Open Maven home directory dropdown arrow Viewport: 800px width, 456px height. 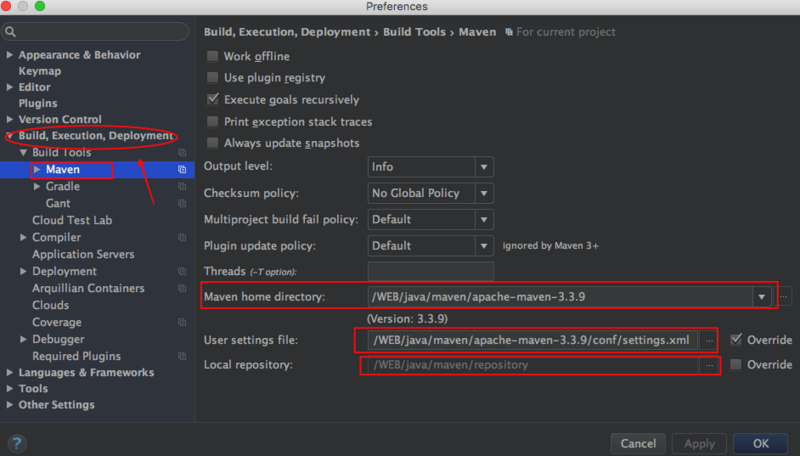coord(761,297)
